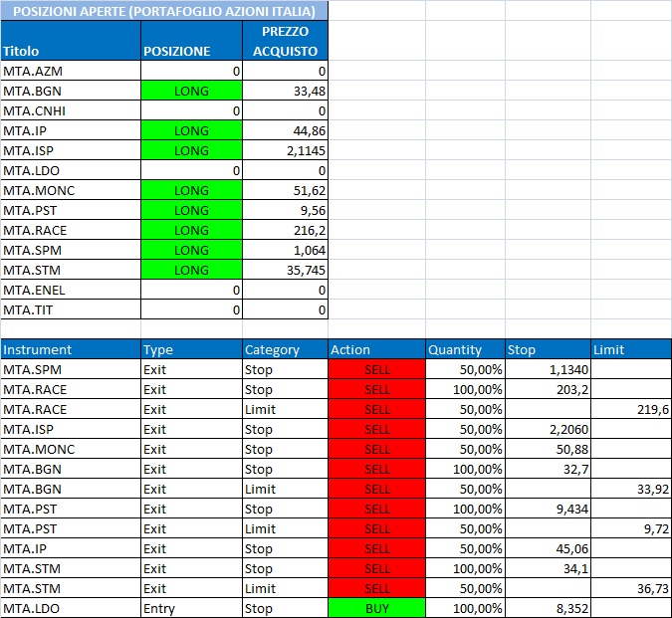Select purchase price 35,745 cell
This screenshot has width=672, height=618.
tap(286, 270)
